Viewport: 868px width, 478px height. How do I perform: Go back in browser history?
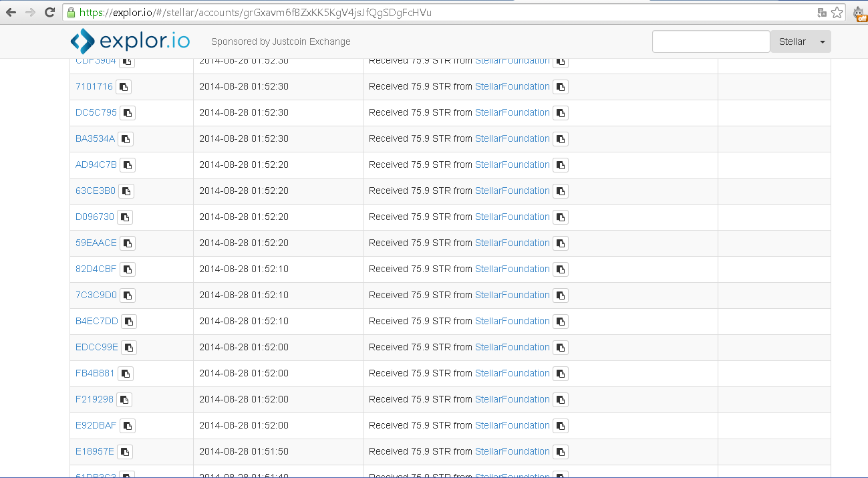coord(11,12)
